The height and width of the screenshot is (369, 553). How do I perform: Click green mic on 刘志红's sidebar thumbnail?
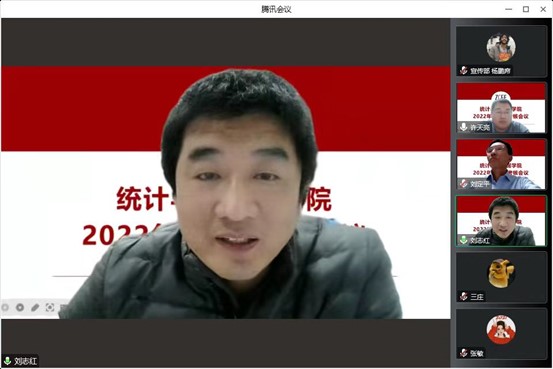[463, 240]
